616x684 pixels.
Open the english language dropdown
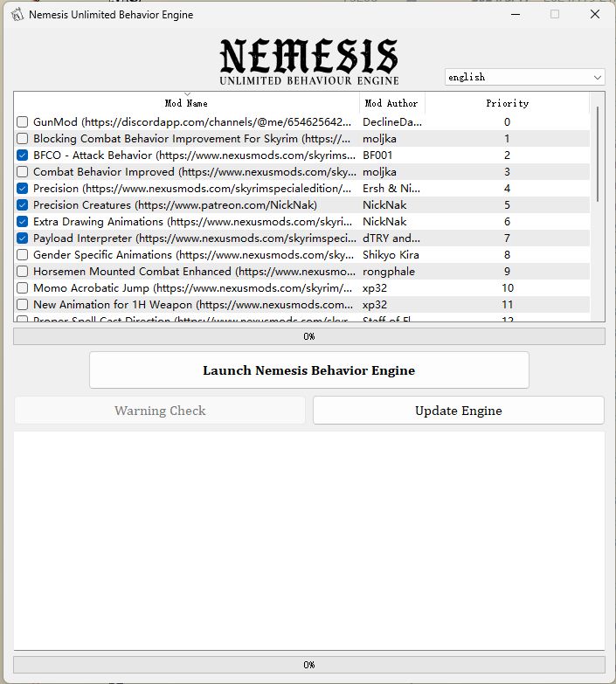525,77
